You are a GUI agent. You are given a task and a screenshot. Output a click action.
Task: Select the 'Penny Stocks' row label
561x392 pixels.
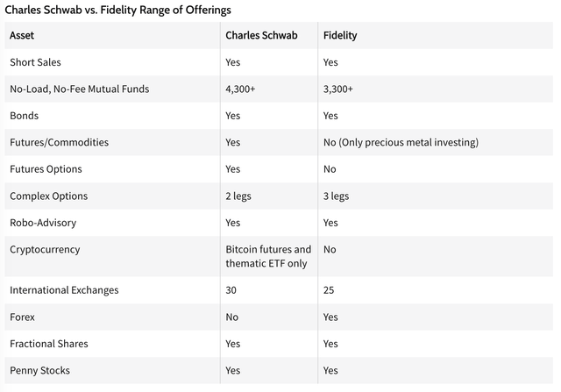tap(40, 370)
